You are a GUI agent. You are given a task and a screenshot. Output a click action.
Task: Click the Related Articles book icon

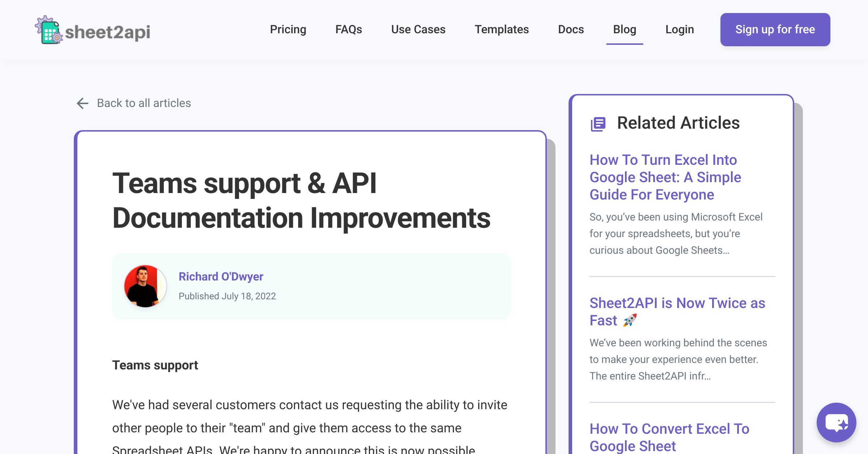598,123
